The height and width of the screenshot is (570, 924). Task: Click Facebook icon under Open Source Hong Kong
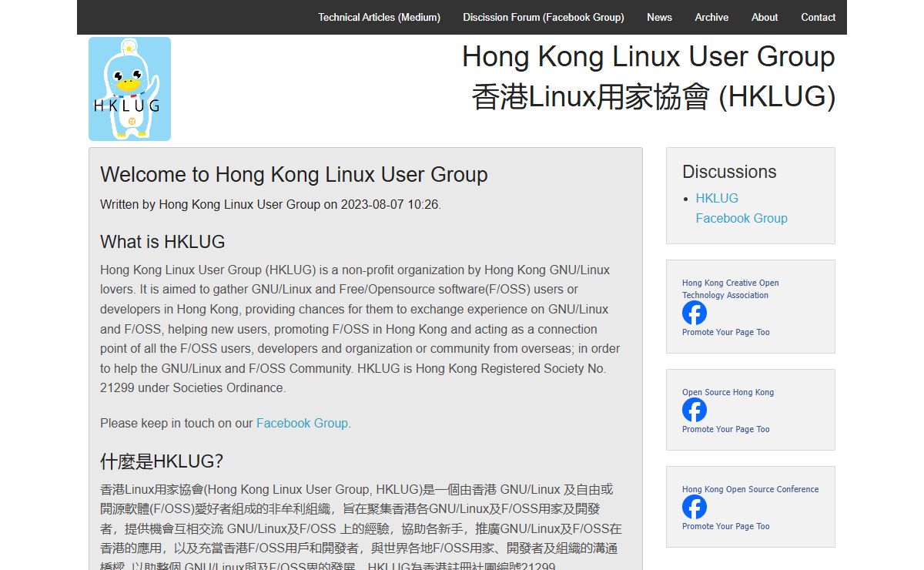[x=694, y=410]
